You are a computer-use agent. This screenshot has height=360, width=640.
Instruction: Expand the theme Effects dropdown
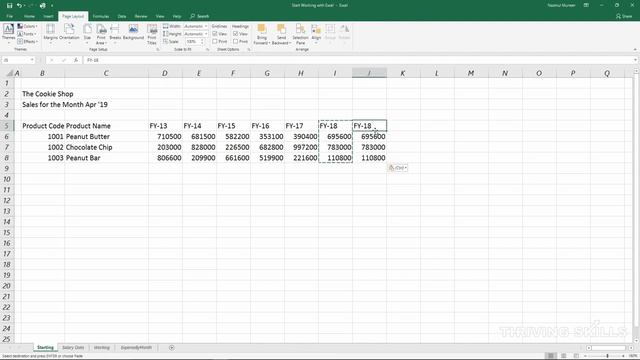tap(28, 41)
